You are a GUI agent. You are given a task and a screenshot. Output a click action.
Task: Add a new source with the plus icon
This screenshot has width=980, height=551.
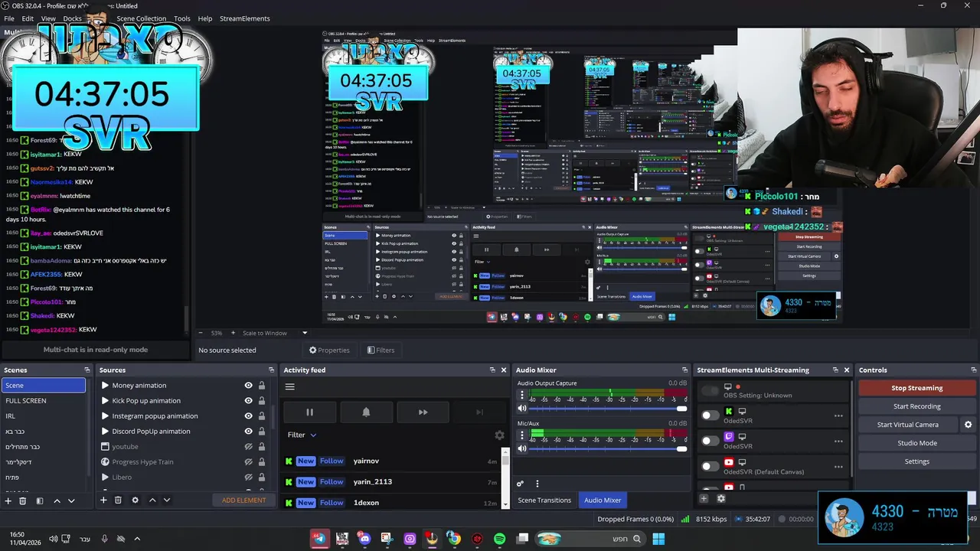pyautogui.click(x=103, y=500)
